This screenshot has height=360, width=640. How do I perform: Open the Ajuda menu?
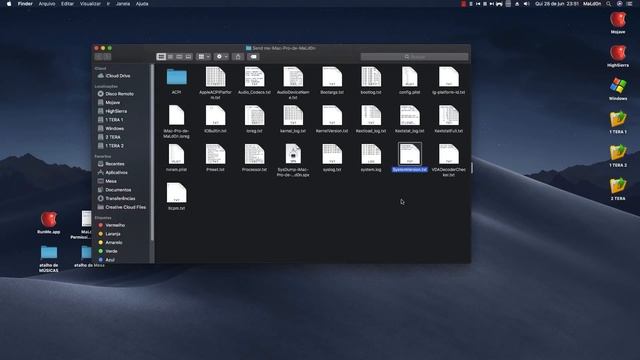[142, 4]
